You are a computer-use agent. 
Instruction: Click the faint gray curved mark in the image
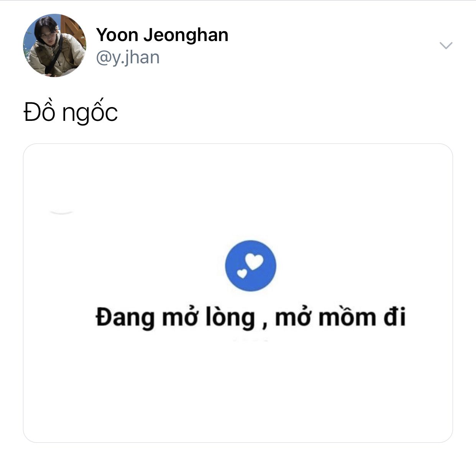coord(61,212)
